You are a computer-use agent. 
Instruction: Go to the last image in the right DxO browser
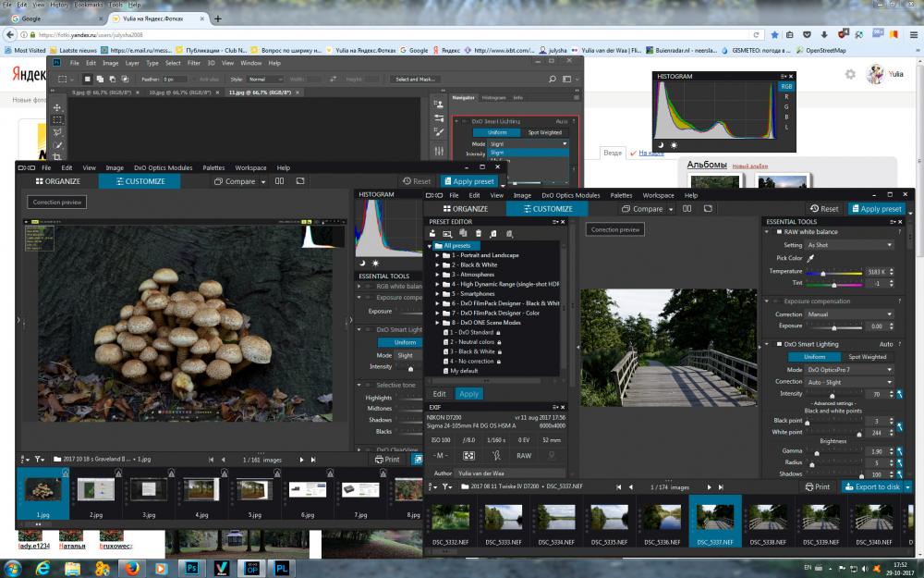721,487
